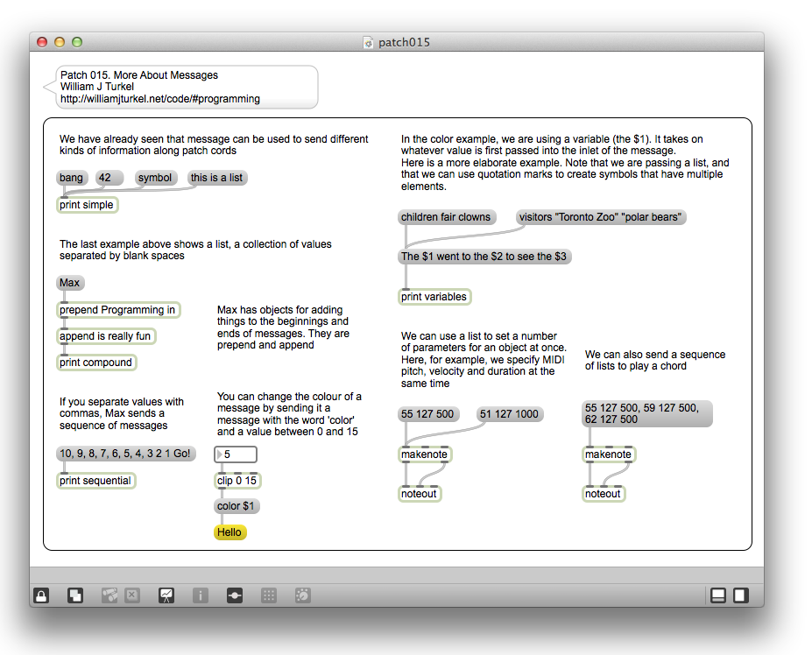Image resolution: width=812 pixels, height=655 pixels.
Task: Click the 'this is a list' message
Action: [216, 178]
